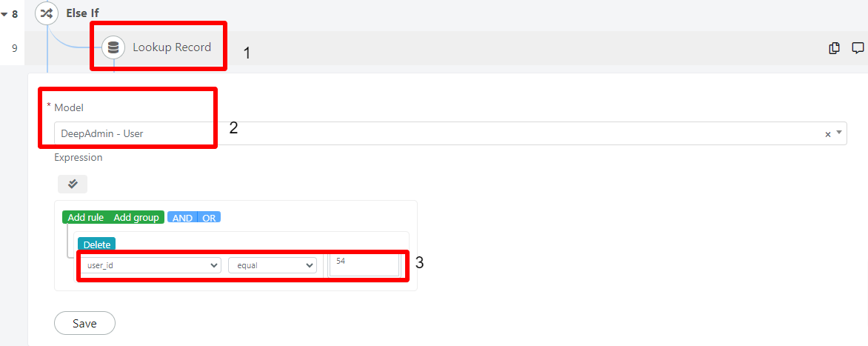Open the user_id field dropdown
Screen dimensions: 868x346
(x=151, y=265)
